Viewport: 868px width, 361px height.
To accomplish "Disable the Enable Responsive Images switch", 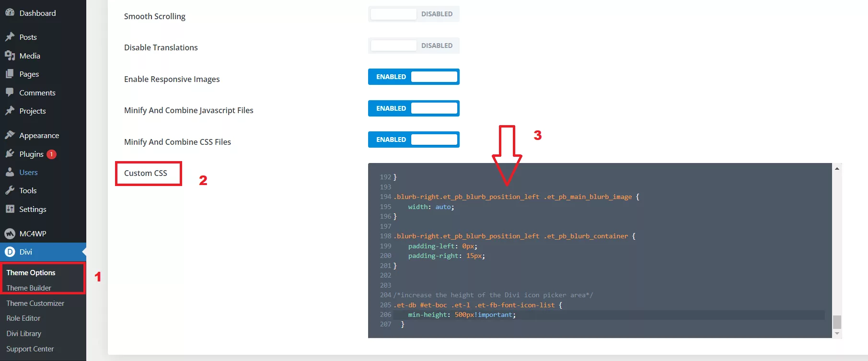I will (414, 77).
